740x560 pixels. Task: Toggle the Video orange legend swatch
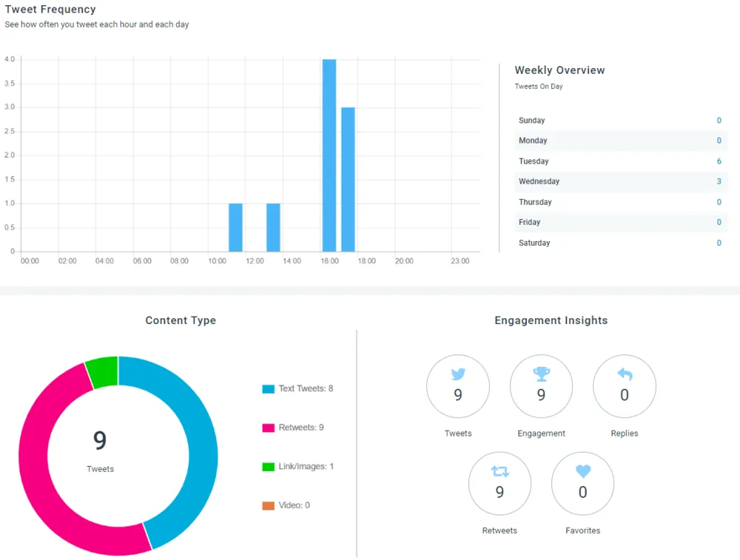point(268,505)
